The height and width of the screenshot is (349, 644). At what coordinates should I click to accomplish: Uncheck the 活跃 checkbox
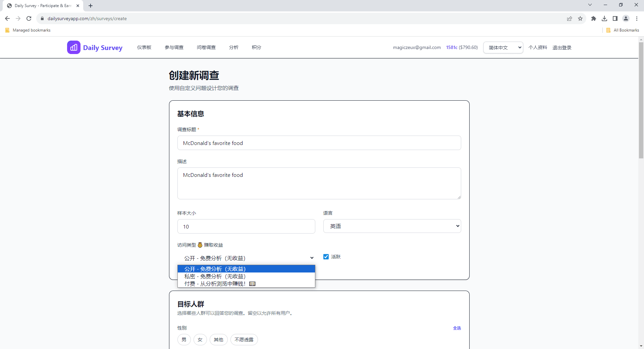pos(326,257)
